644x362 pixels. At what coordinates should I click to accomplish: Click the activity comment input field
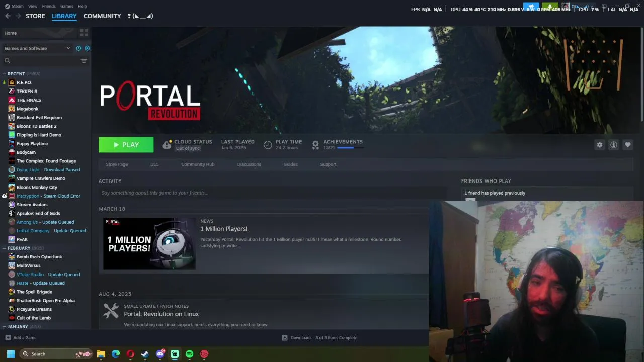click(x=272, y=193)
